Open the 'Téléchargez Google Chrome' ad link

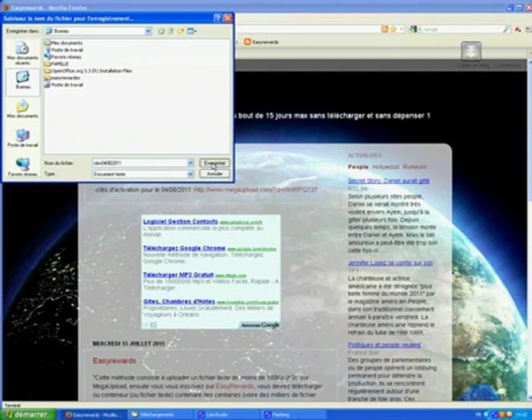[x=184, y=249]
